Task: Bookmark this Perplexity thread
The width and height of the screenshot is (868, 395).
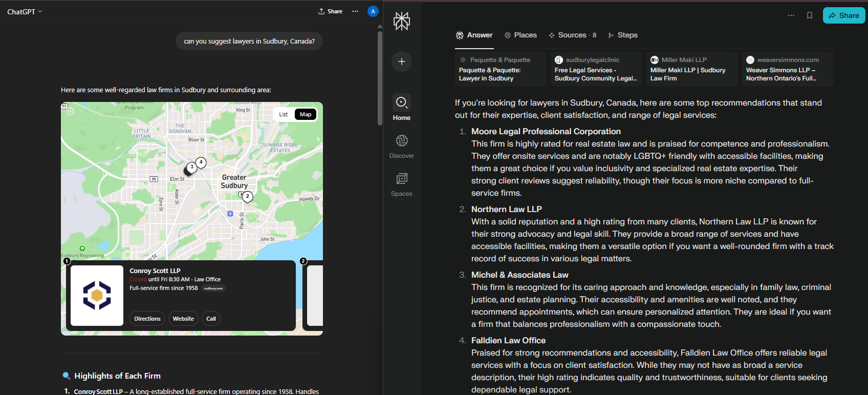Action: pyautogui.click(x=810, y=15)
